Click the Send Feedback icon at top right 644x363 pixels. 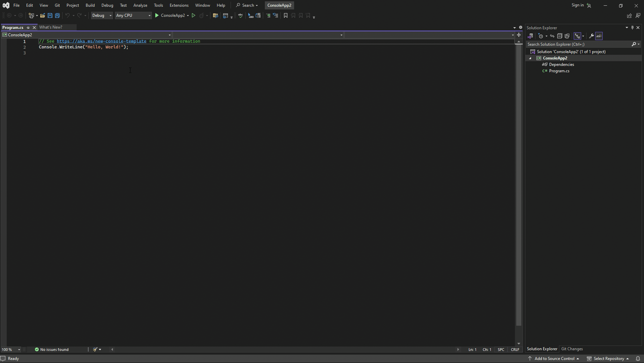(638, 15)
